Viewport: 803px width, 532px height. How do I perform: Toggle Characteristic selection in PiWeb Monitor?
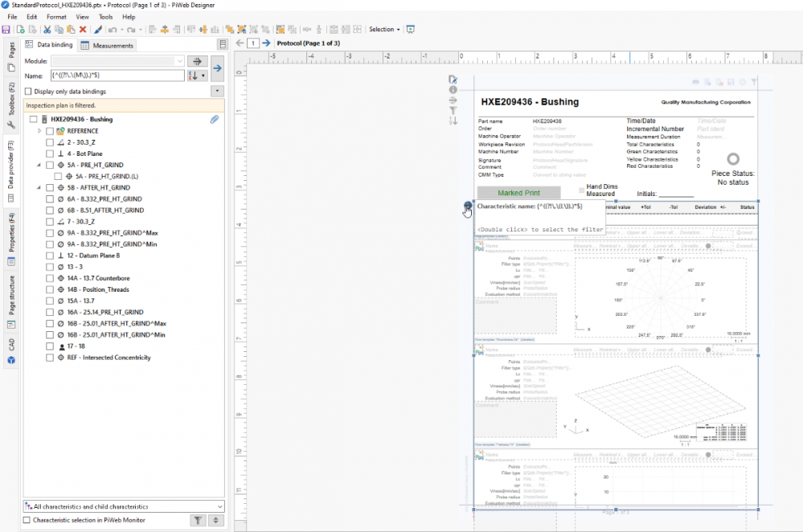click(x=27, y=521)
